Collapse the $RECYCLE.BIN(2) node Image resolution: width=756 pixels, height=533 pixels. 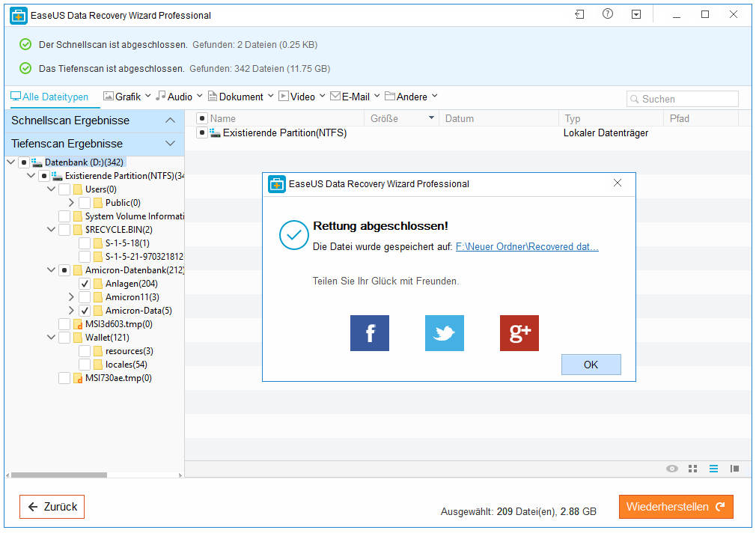51,230
